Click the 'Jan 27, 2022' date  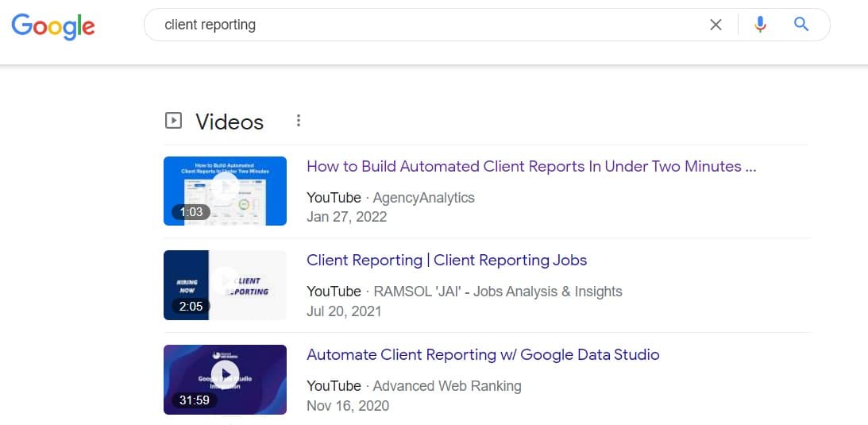point(346,217)
